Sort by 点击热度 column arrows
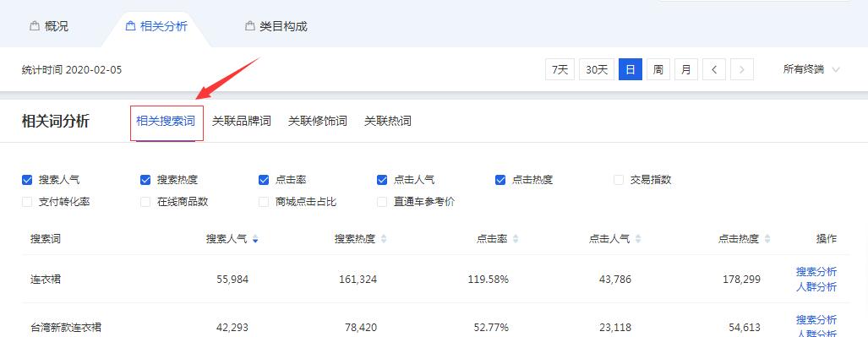Image resolution: width=868 pixels, height=337 pixels. pos(767,239)
